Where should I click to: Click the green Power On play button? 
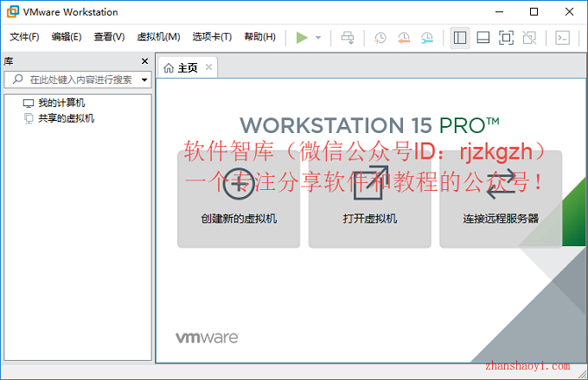(302, 37)
